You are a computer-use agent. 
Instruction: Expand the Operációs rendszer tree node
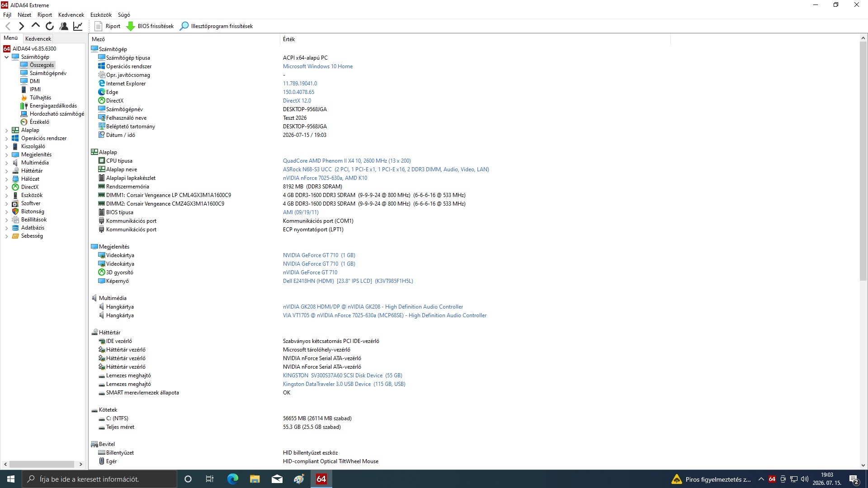pyautogui.click(x=6, y=138)
